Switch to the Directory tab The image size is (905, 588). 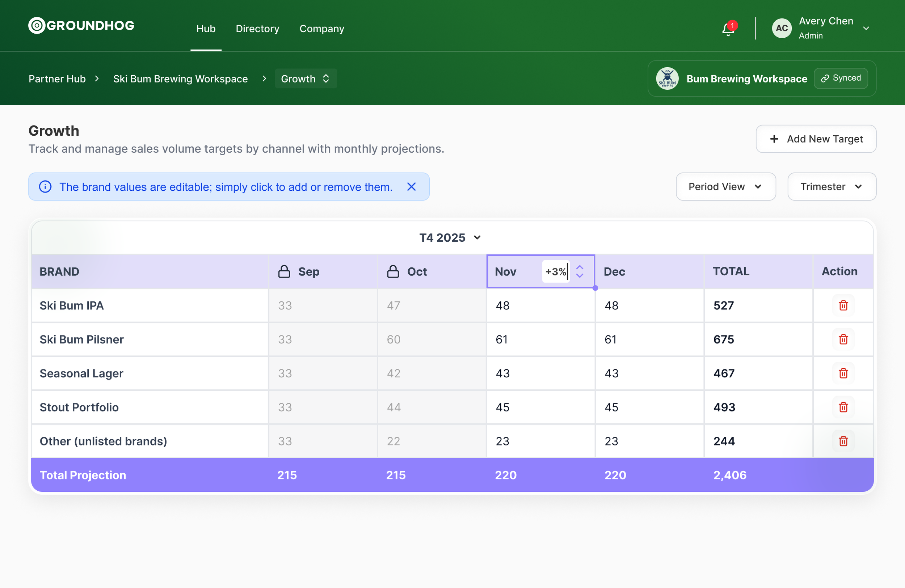point(257,29)
